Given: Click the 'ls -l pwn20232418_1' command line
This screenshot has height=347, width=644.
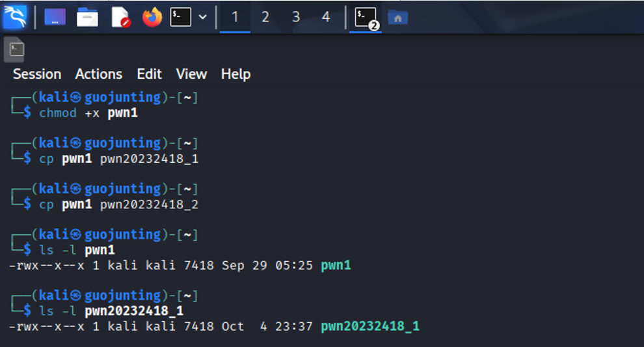Looking at the screenshot, I should (x=111, y=311).
